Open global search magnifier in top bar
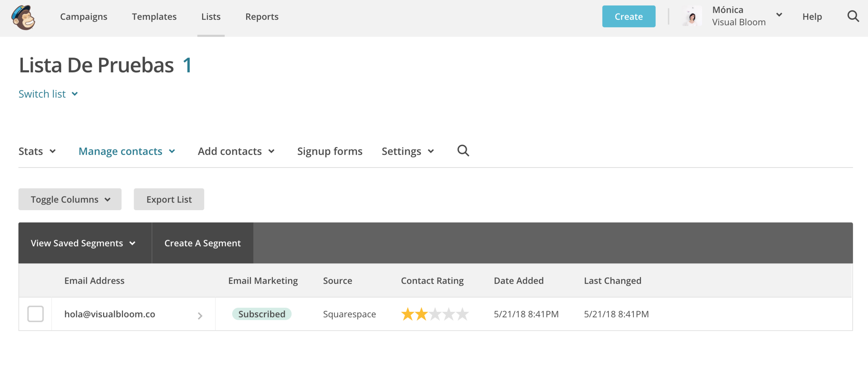The image size is (868, 377). (x=853, y=16)
